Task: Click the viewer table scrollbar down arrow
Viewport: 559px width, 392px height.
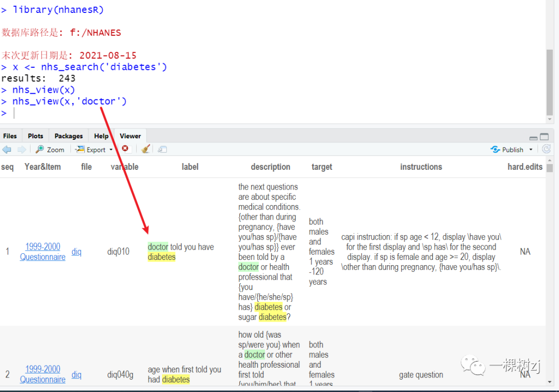Action: (550, 382)
